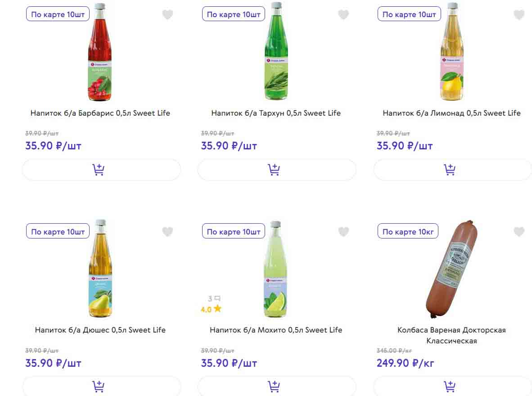Mark Докторская sausage as favorite
This screenshot has height=396, width=532.
[519, 232]
